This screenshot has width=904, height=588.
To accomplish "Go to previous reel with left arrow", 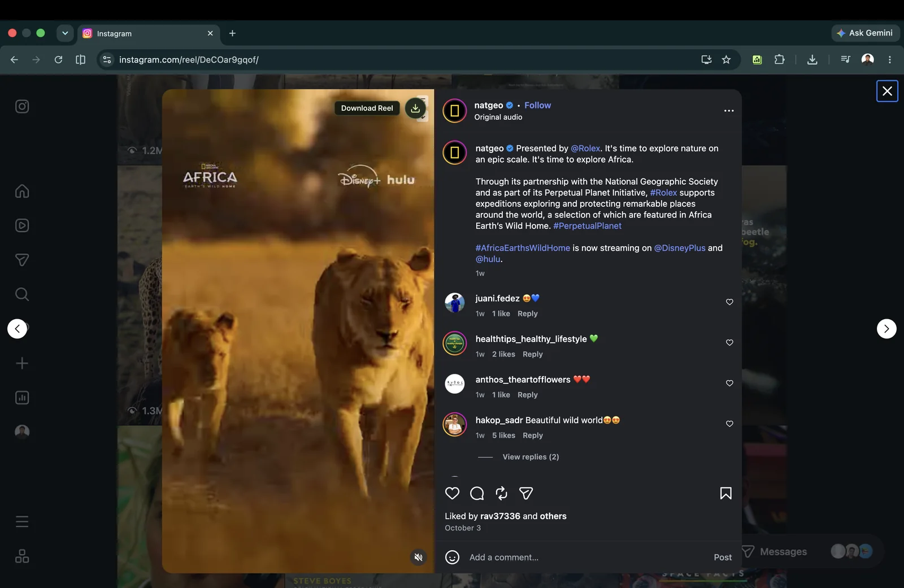I will coord(18,329).
